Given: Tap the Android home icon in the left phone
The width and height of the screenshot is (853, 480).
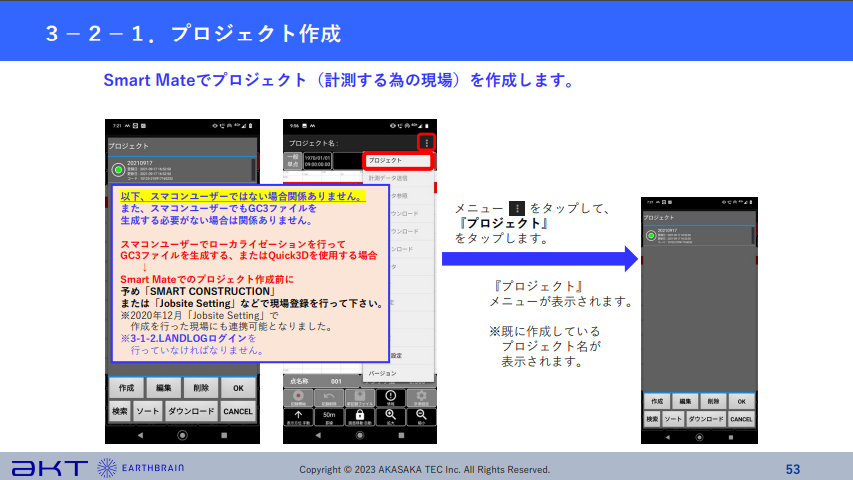Looking at the screenshot, I should click(x=182, y=435).
